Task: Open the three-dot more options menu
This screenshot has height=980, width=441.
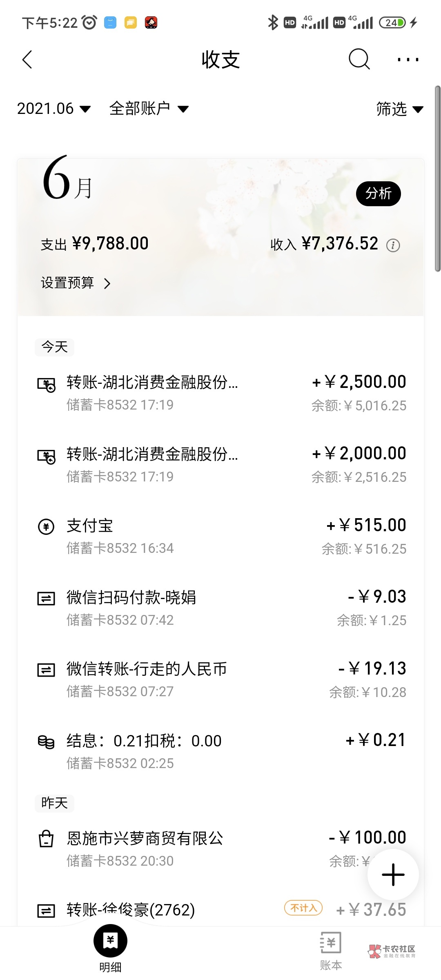Action: click(408, 60)
